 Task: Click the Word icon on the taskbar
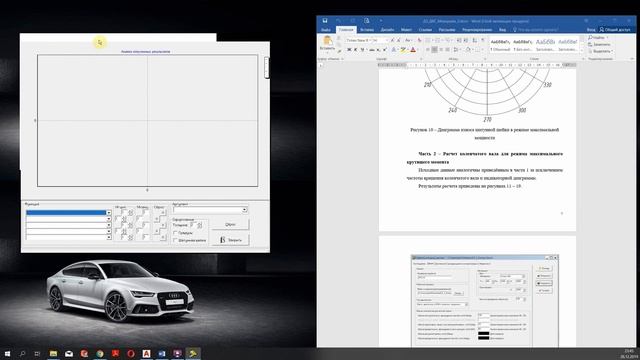(162, 353)
